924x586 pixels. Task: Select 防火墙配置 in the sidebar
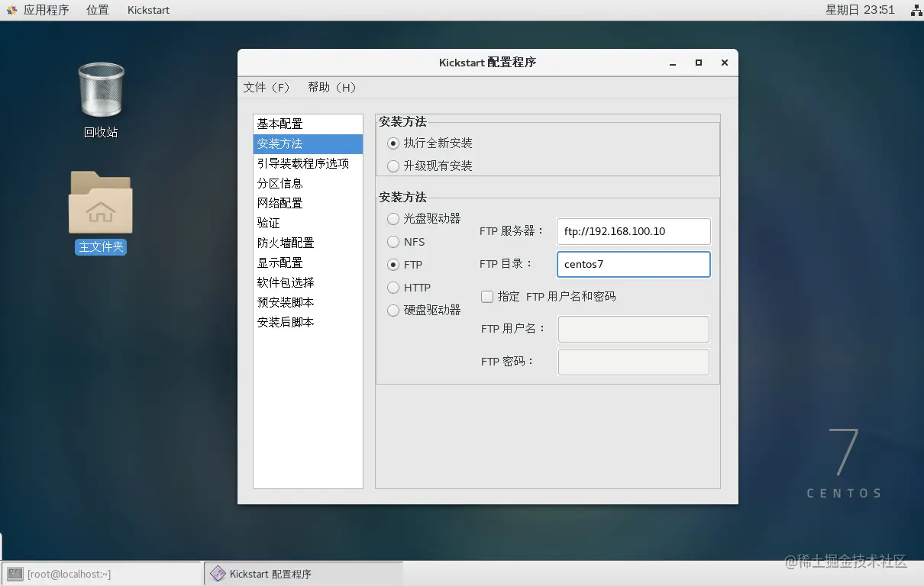[x=308, y=243]
